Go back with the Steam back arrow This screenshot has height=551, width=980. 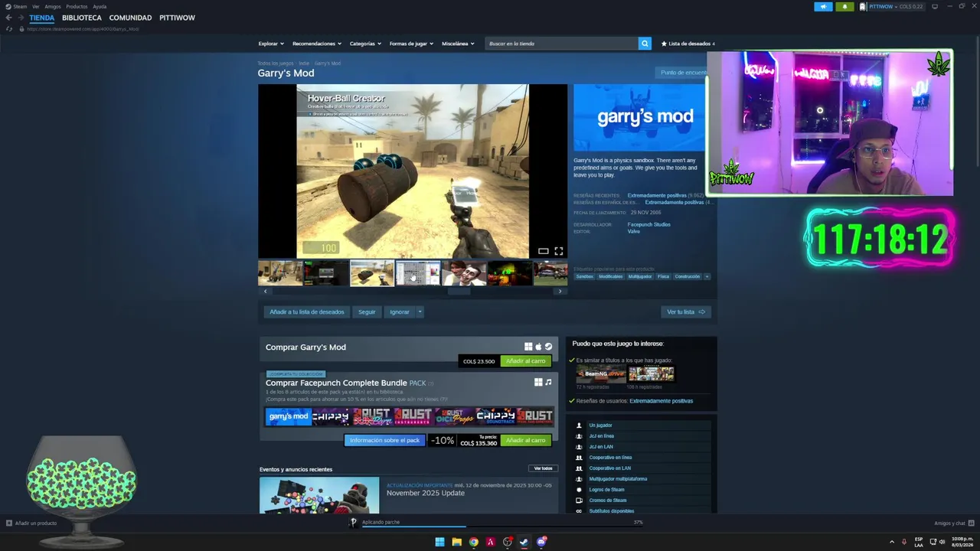coord(8,18)
